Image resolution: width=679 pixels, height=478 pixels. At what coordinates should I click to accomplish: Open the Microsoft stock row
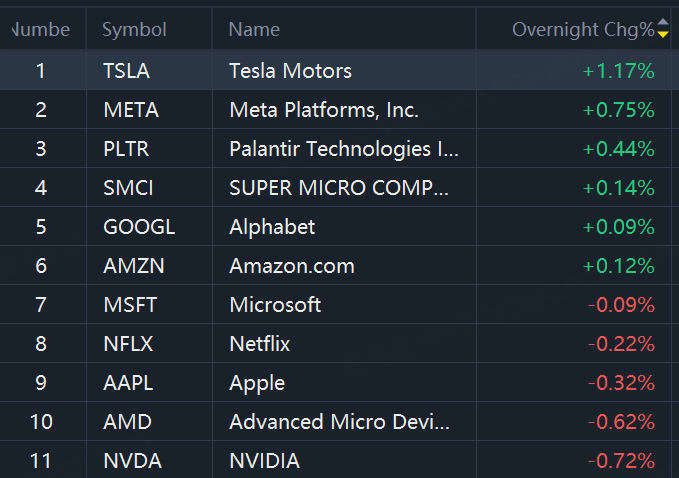(x=336, y=305)
